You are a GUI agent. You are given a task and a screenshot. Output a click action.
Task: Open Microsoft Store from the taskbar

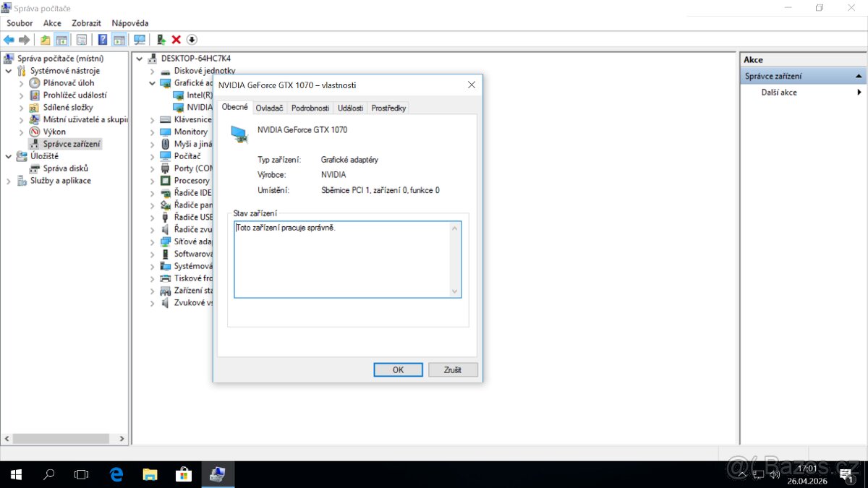point(184,474)
